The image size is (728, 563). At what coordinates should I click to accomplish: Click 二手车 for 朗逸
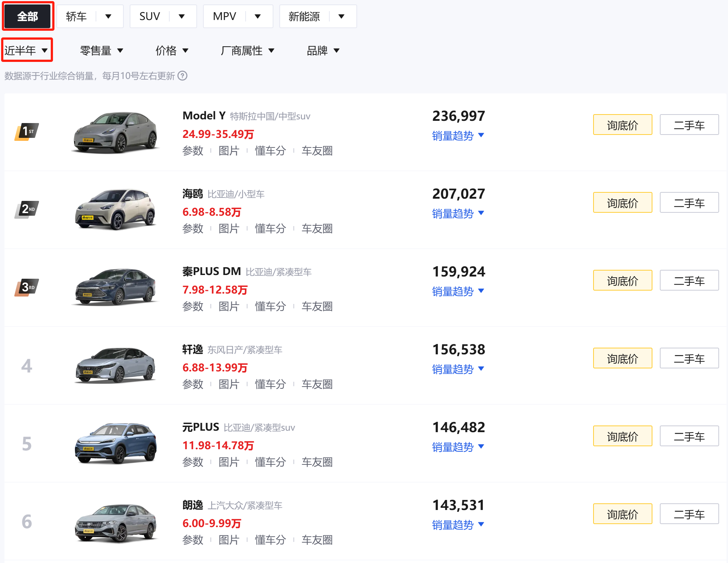689,514
